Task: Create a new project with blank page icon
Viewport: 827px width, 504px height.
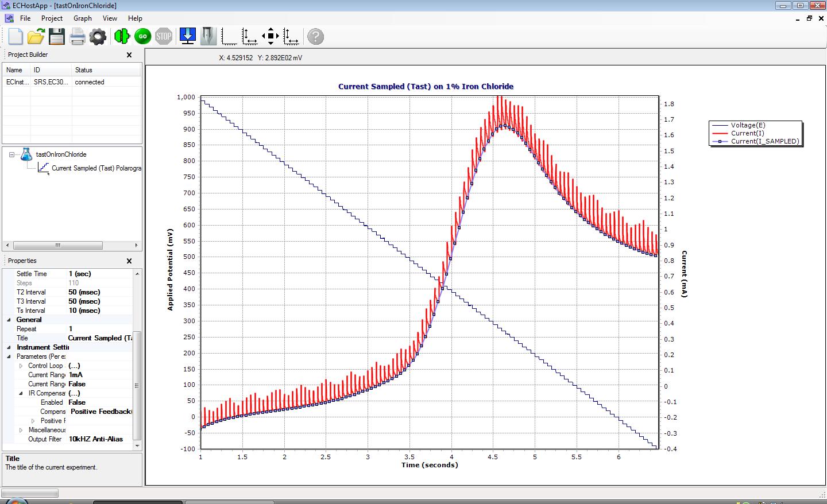Action: (16, 37)
